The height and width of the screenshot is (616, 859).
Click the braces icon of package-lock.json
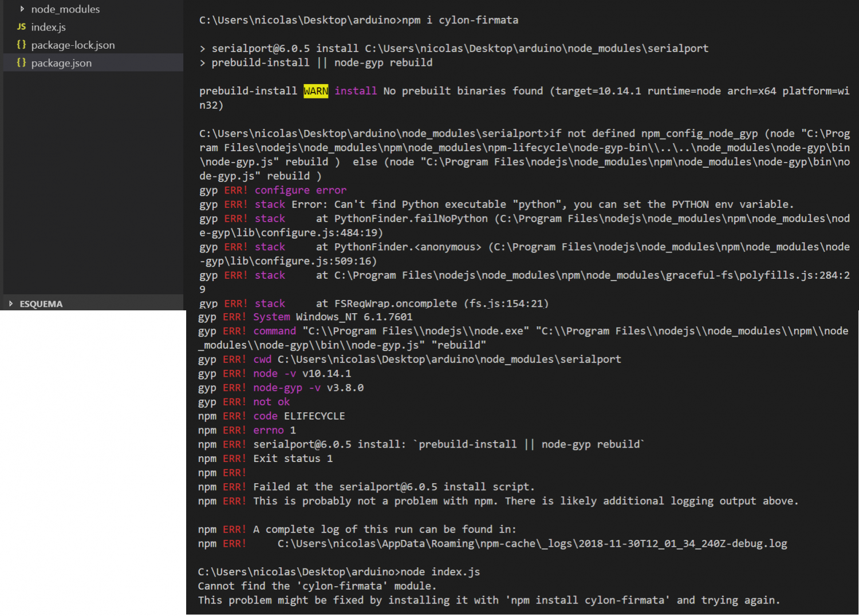point(21,45)
